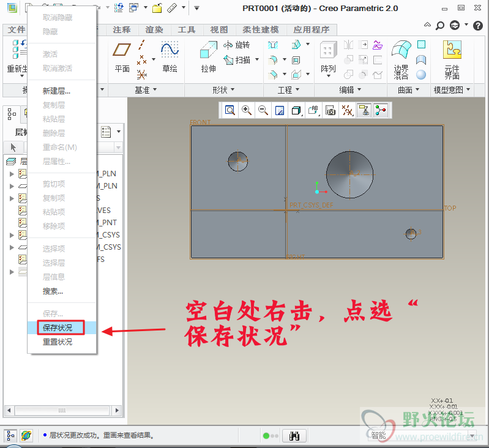Toggle the browser icon in status bar
This screenshot has width=489, height=448.
click(x=26, y=436)
